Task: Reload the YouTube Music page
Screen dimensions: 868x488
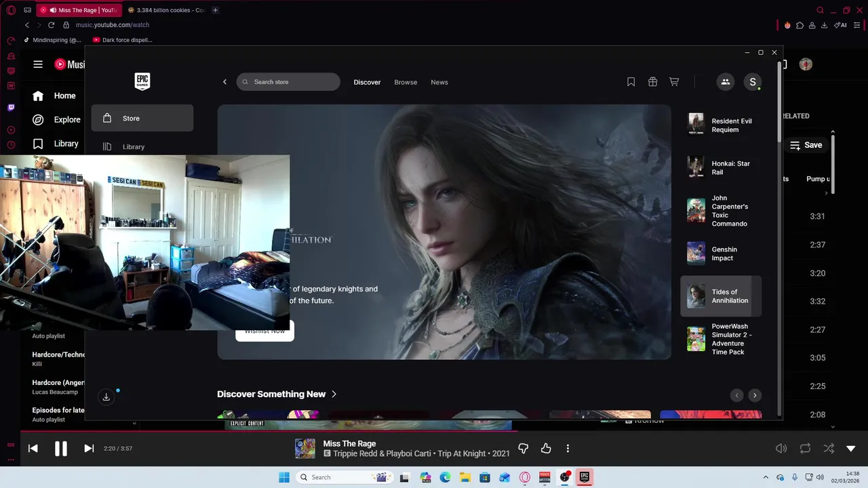Action: coord(51,25)
